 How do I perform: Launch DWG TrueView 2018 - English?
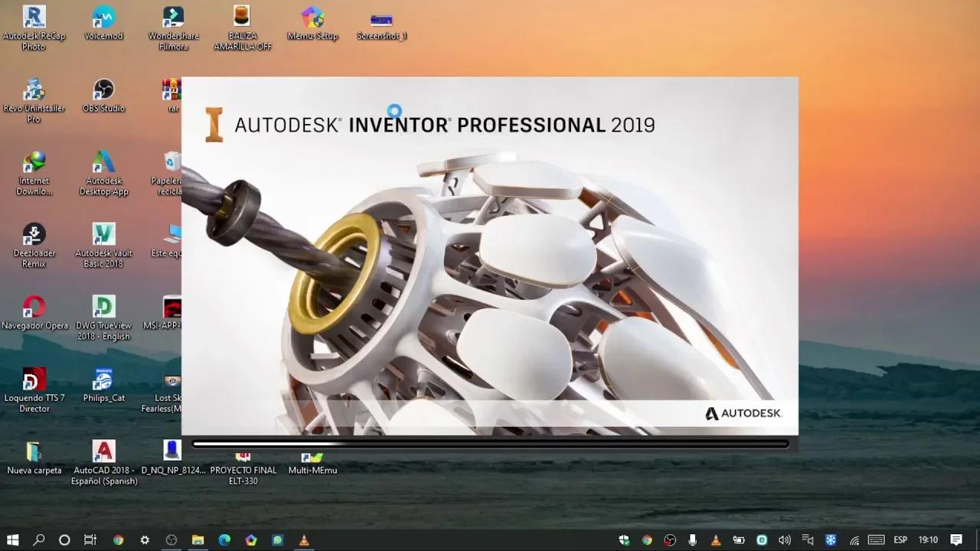click(103, 306)
